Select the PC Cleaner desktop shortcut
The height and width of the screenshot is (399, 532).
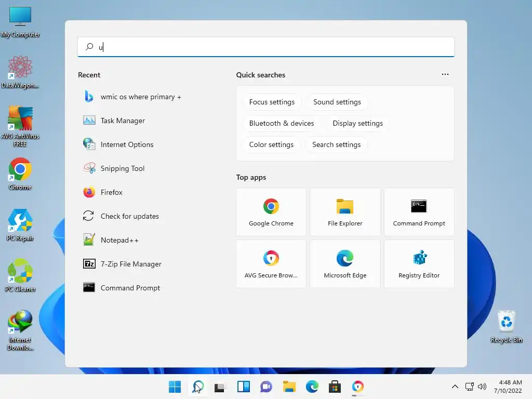coord(20,275)
